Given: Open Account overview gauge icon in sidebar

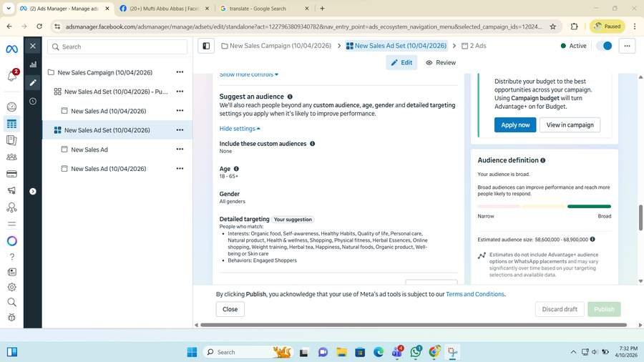Looking at the screenshot, I should [x=11, y=107].
